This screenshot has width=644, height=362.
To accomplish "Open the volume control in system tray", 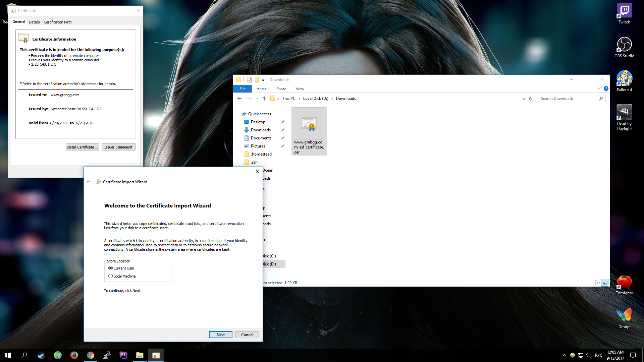I will (588, 355).
